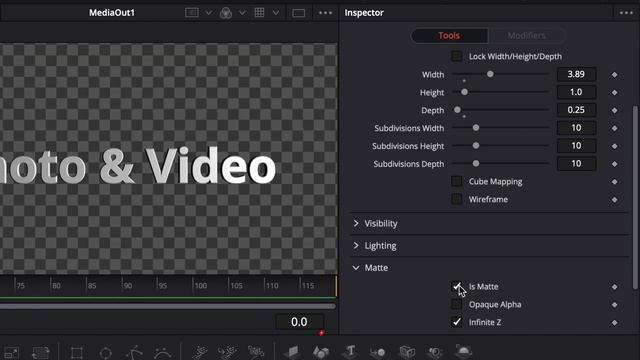Click the Depth value field 0.25

point(576,110)
